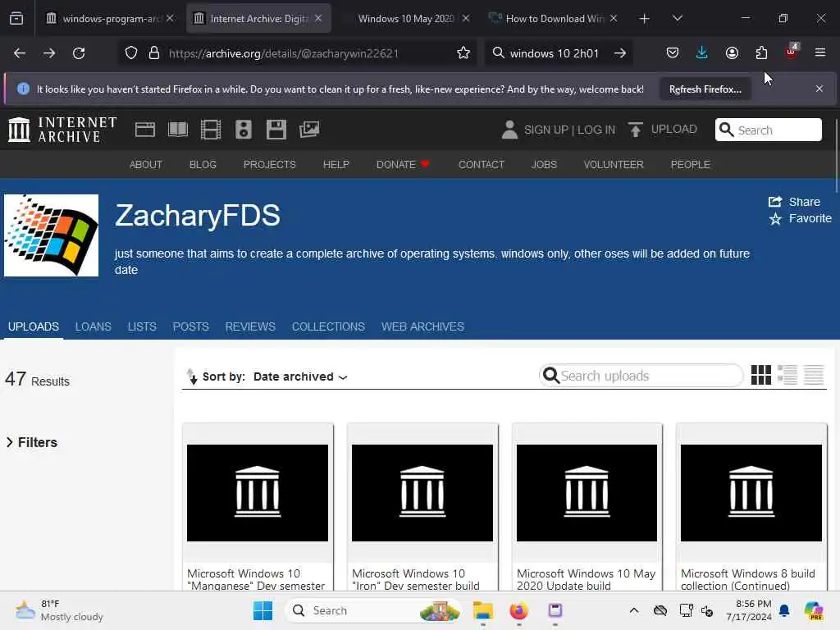Open the Internet Archive images icon

pos(309,130)
